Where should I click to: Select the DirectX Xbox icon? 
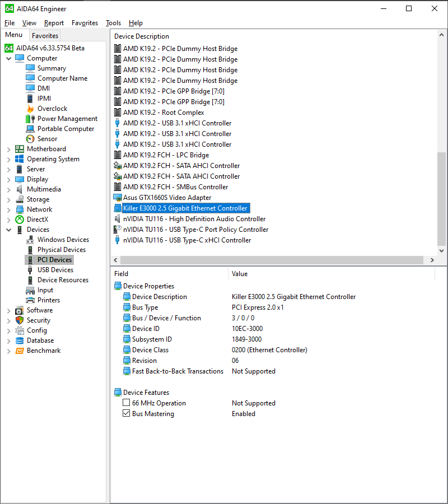click(x=20, y=220)
